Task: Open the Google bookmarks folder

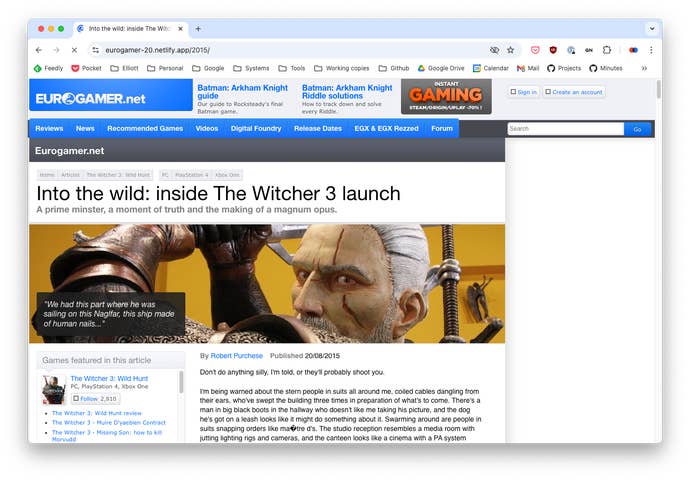Action: click(208, 68)
